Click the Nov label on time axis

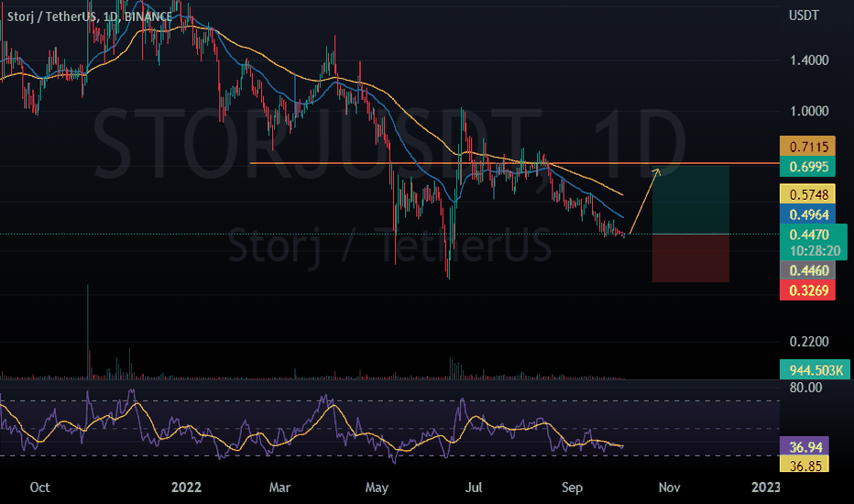pos(670,488)
